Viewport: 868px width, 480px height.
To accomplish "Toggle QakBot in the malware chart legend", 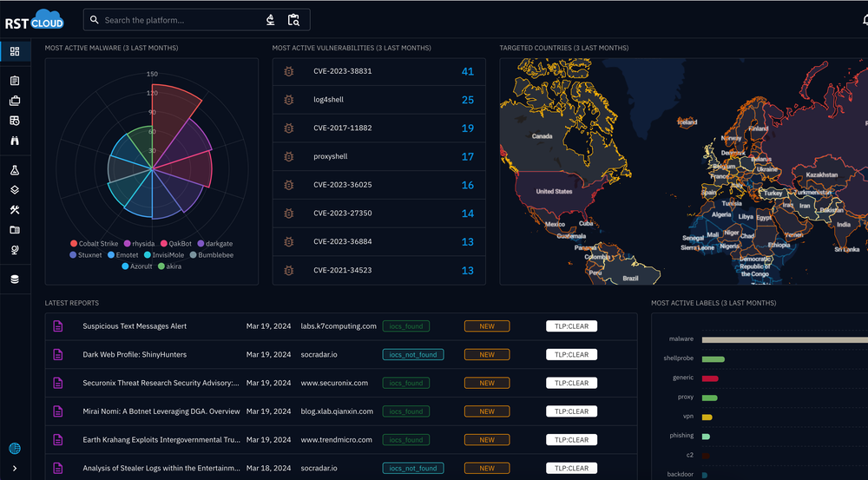I will pyautogui.click(x=176, y=244).
